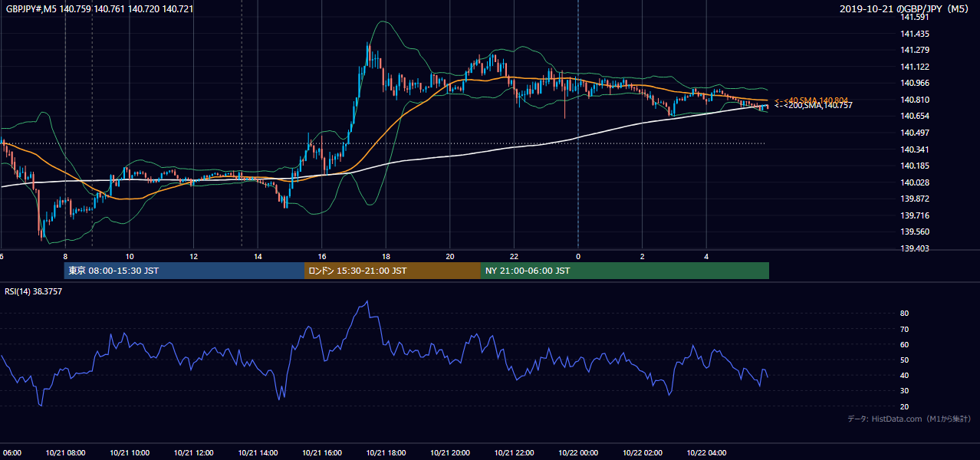Click RSI scale value 80
The height and width of the screenshot is (460, 980).
click(905, 314)
